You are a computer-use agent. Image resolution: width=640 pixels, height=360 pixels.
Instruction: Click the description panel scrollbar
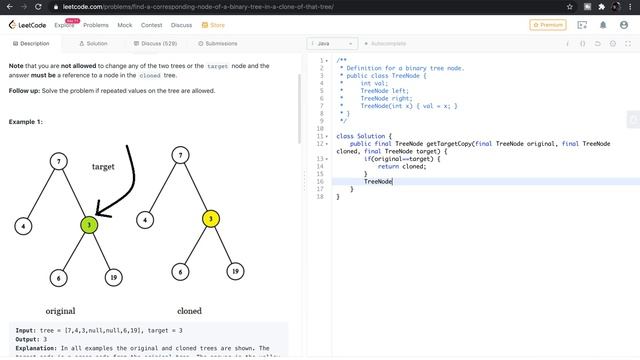(299, 109)
